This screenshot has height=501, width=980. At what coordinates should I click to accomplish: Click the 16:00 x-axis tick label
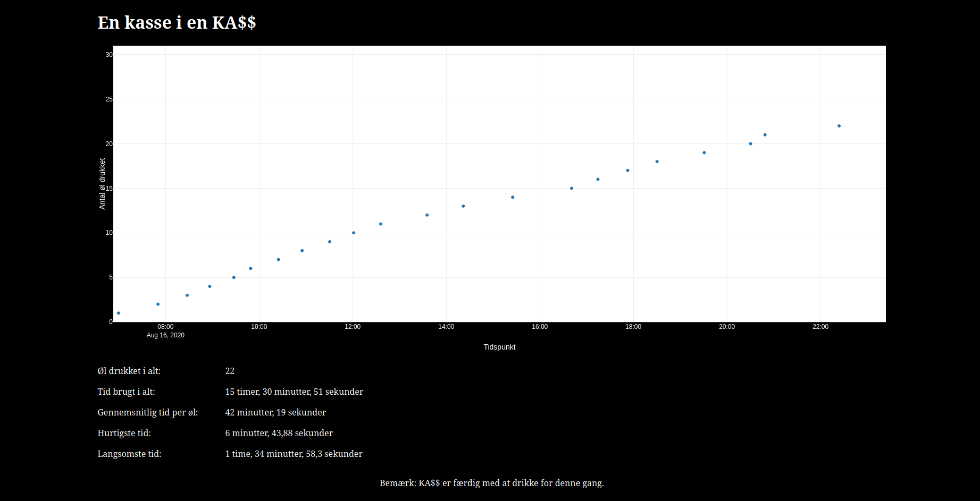(540, 327)
